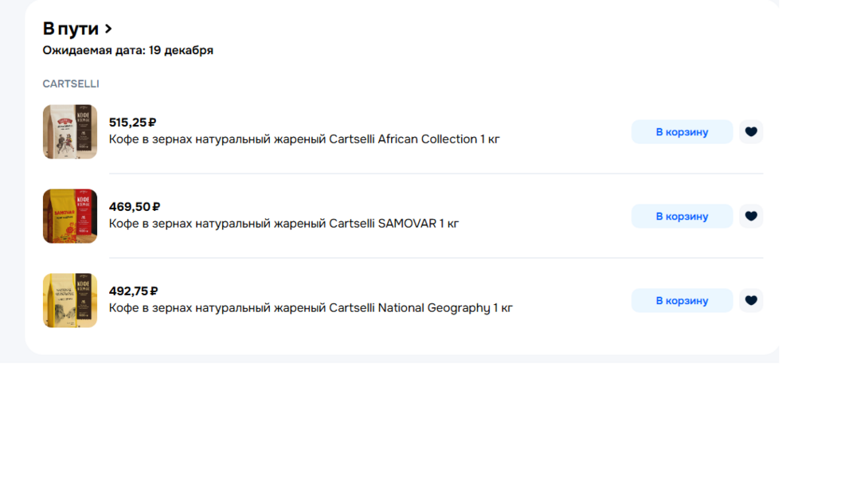
Task: Click the divider line below African Collection item
Action: point(436,174)
